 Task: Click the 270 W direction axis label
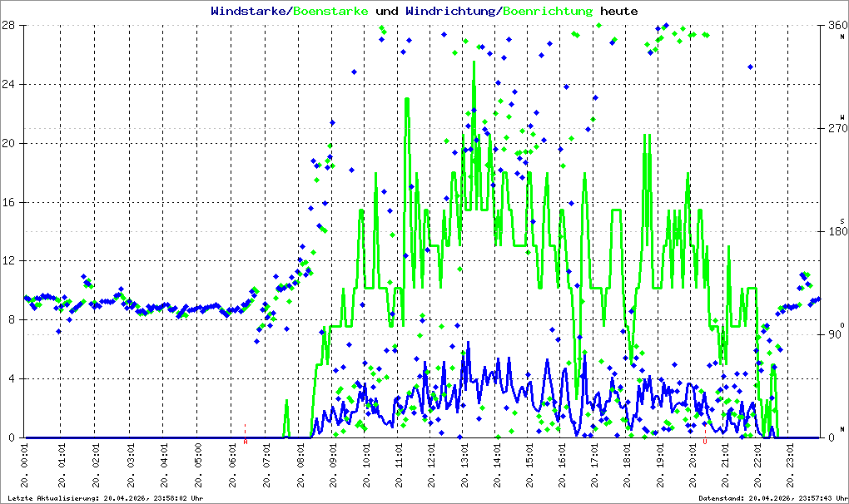click(x=837, y=128)
